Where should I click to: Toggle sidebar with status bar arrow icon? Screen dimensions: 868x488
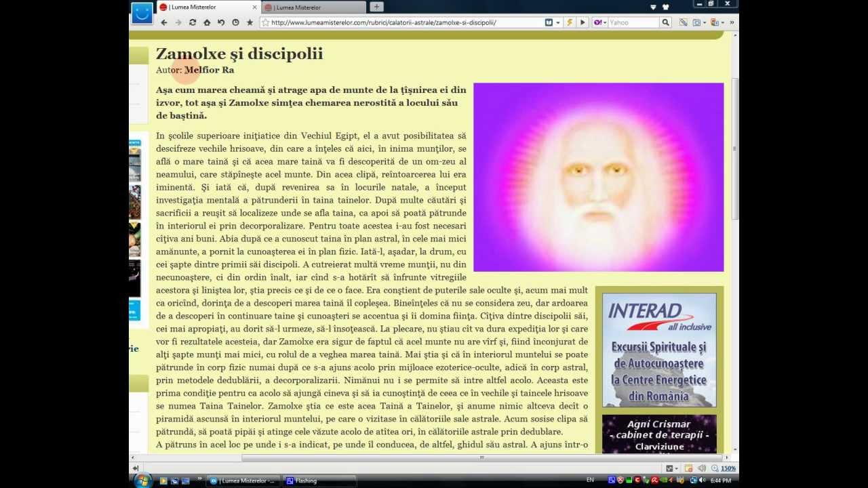coord(136,468)
